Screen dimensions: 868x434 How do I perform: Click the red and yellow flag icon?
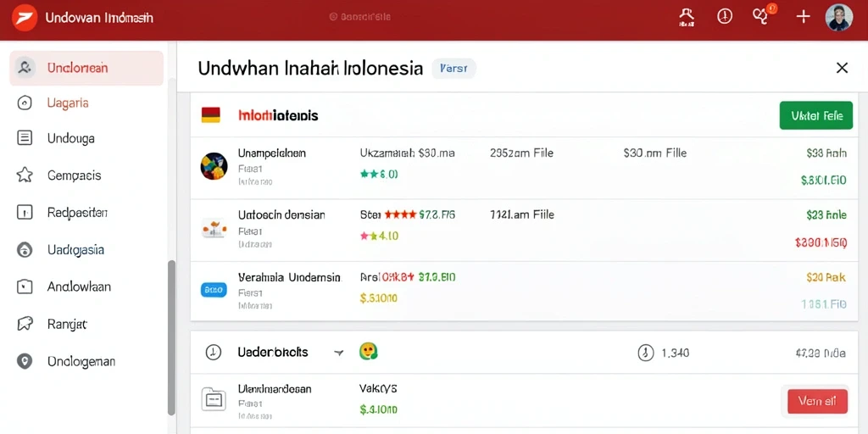point(210,115)
